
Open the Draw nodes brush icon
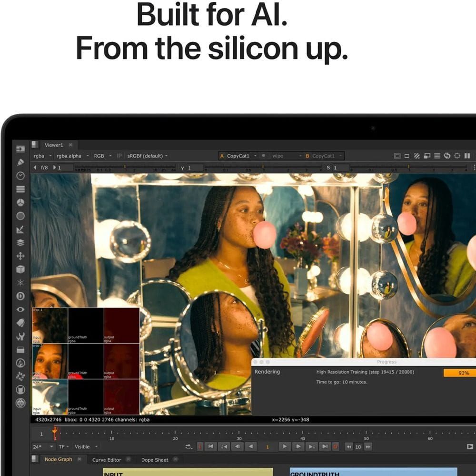pos(20,162)
